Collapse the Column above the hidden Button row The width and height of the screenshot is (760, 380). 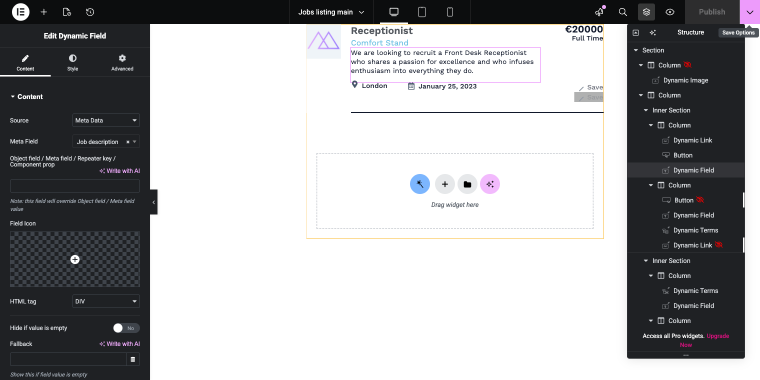(651, 185)
